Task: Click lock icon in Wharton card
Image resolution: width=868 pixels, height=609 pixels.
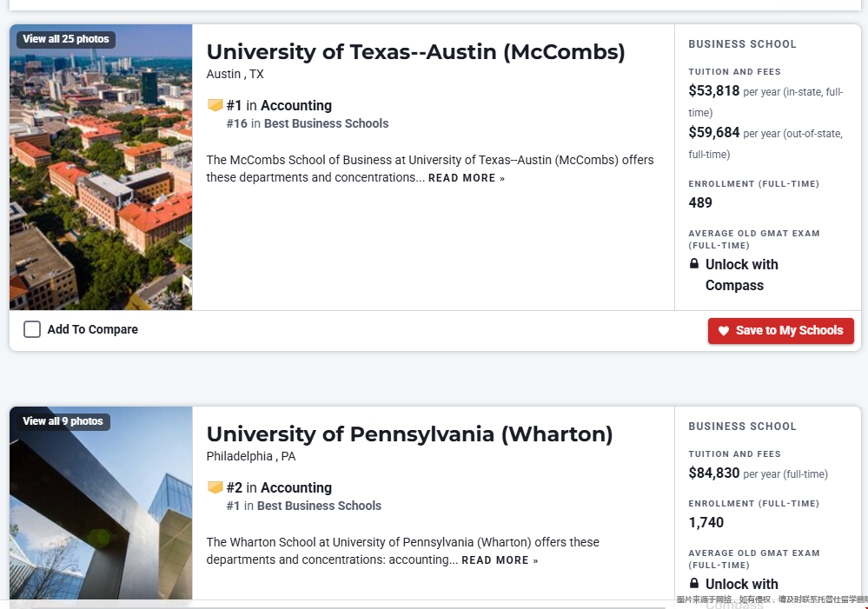Action: tap(694, 584)
